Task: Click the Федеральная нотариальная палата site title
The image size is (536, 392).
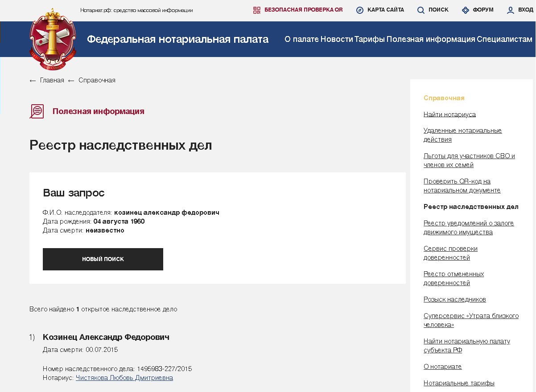Action: [x=177, y=39]
